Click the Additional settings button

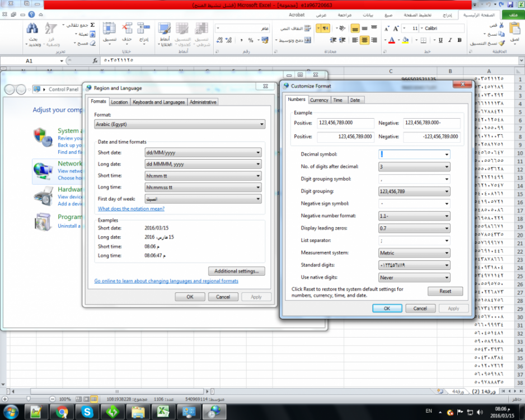(236, 271)
